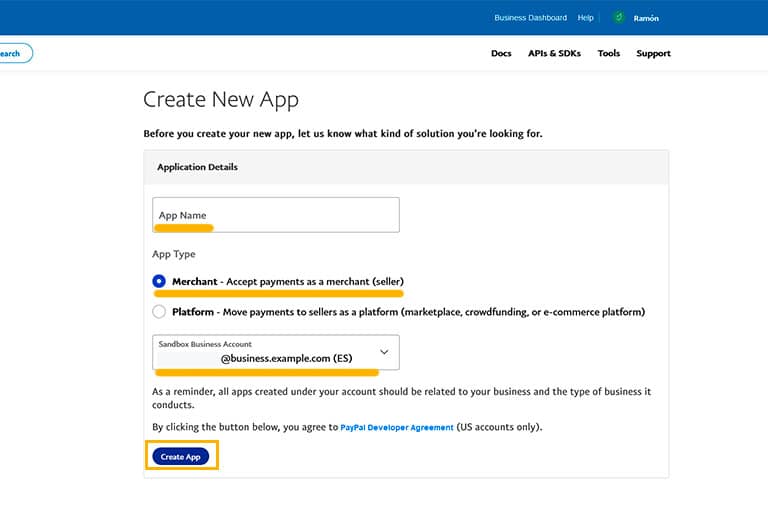Open the APIs & SDKs menu

pyautogui.click(x=554, y=53)
